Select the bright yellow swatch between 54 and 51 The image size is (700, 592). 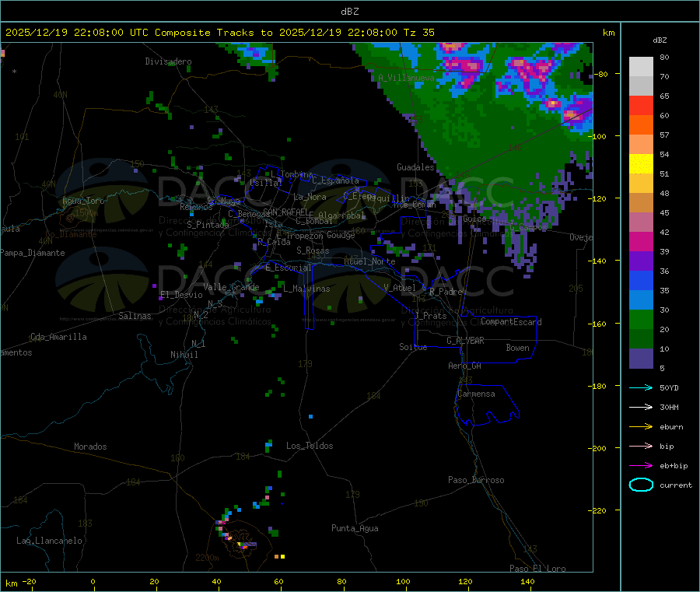point(641,164)
